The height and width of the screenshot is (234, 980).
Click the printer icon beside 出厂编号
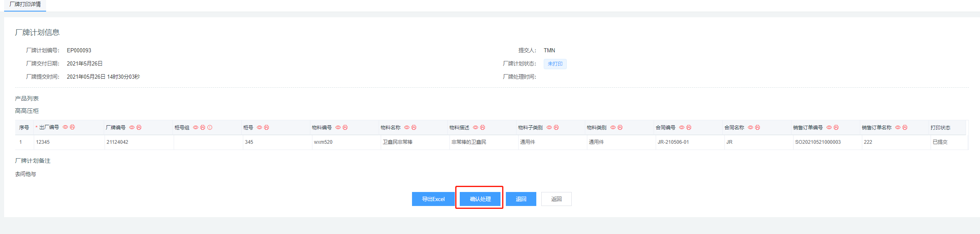click(x=72, y=127)
